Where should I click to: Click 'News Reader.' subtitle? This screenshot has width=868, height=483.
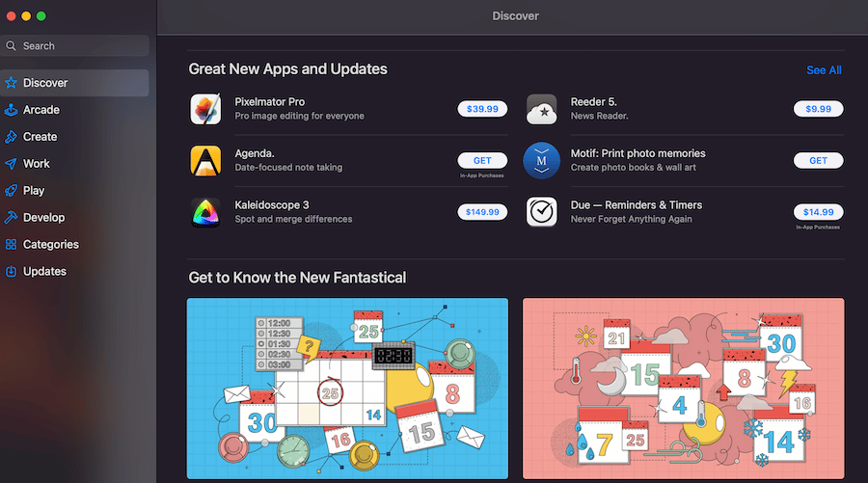[x=600, y=116]
